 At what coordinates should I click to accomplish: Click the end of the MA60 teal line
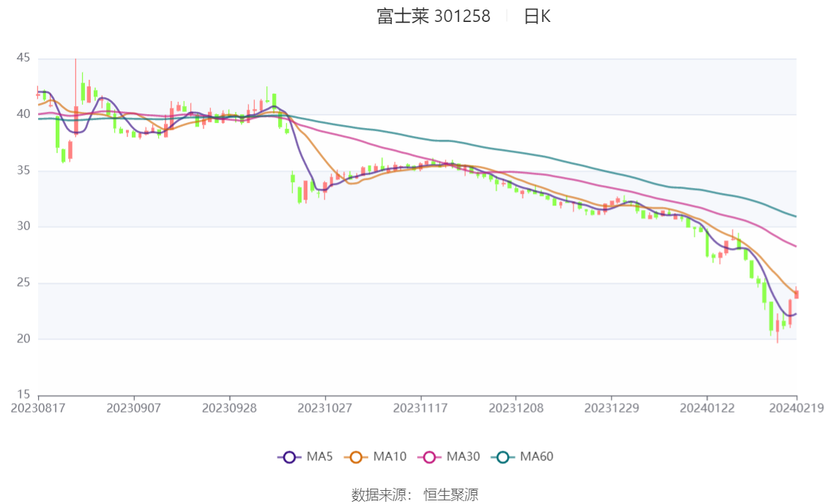tap(796, 216)
